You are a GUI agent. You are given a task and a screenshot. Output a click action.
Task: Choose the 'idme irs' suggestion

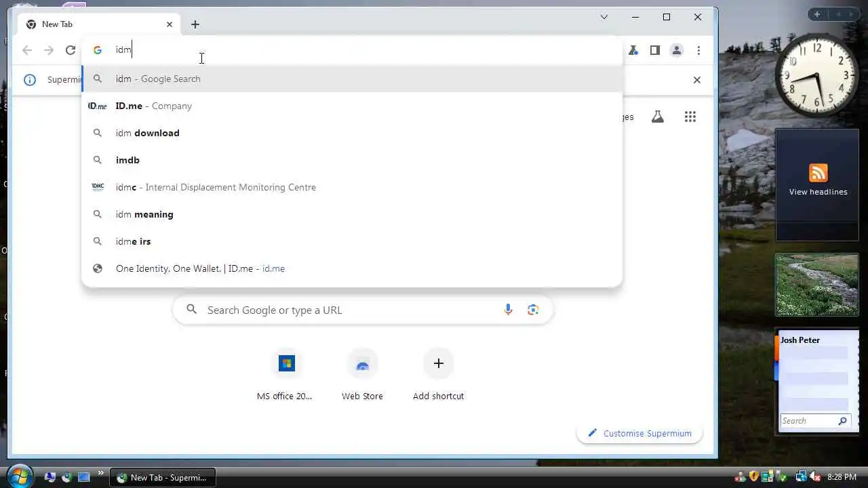[352, 241]
